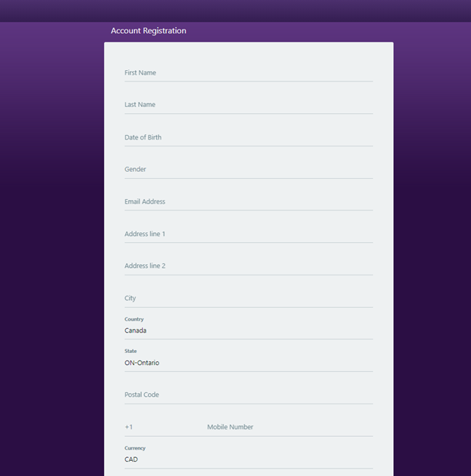This screenshot has height=476, width=471.
Task: Open the Date of Birth field
Action: [248, 137]
